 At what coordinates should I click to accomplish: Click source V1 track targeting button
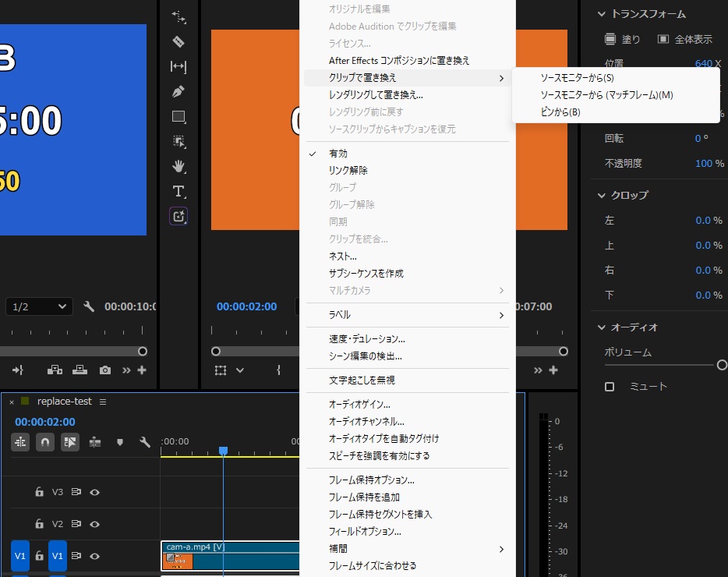click(20, 556)
